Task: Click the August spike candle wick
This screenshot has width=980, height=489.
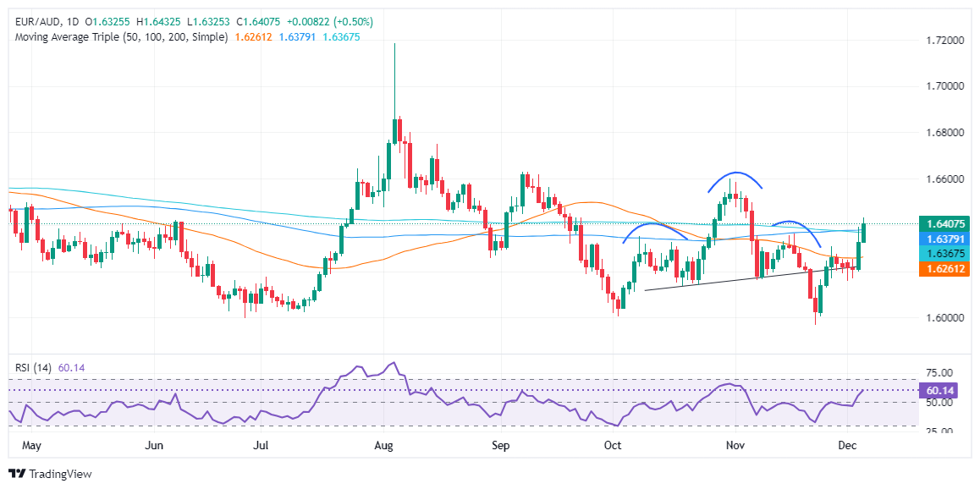Action: pyautogui.click(x=395, y=78)
